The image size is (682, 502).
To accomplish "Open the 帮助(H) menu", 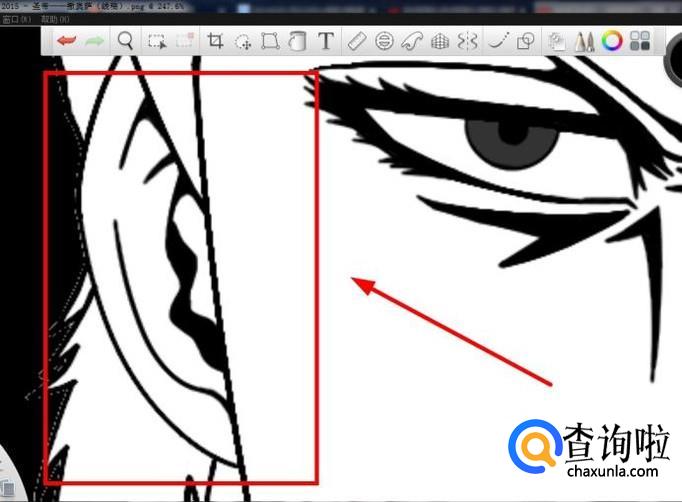I will 55,19.
